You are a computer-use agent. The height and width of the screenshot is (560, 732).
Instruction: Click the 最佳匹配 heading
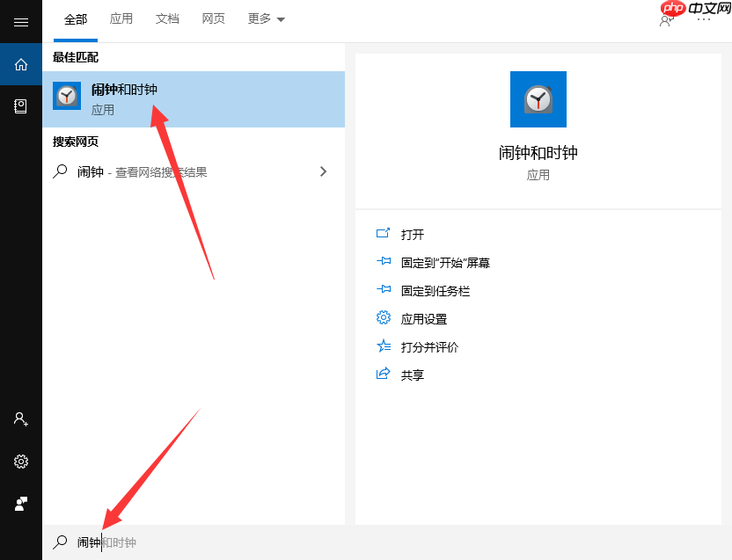coord(76,57)
